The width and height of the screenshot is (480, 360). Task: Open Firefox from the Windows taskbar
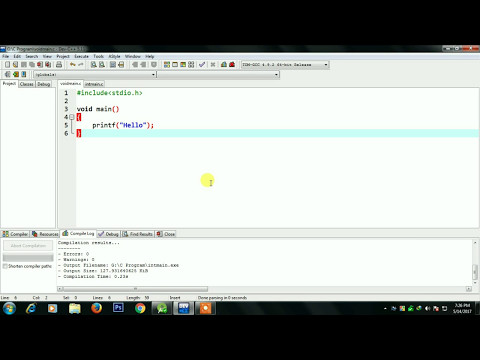(96, 308)
